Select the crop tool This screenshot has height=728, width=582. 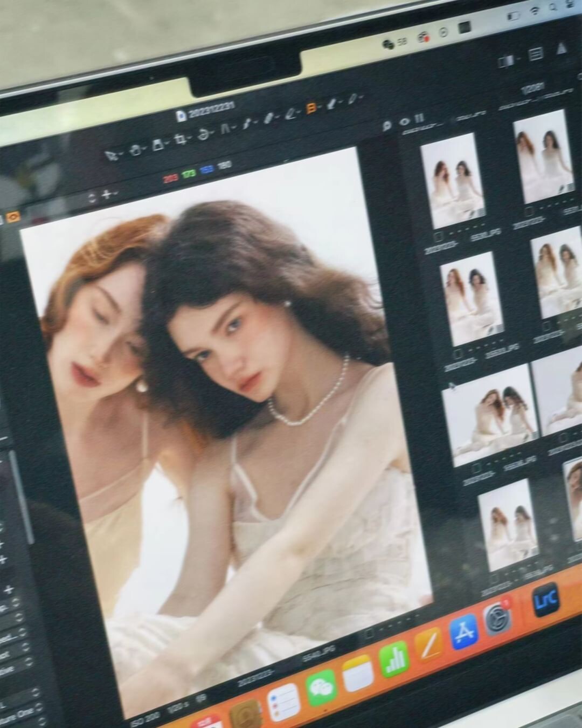click(181, 140)
